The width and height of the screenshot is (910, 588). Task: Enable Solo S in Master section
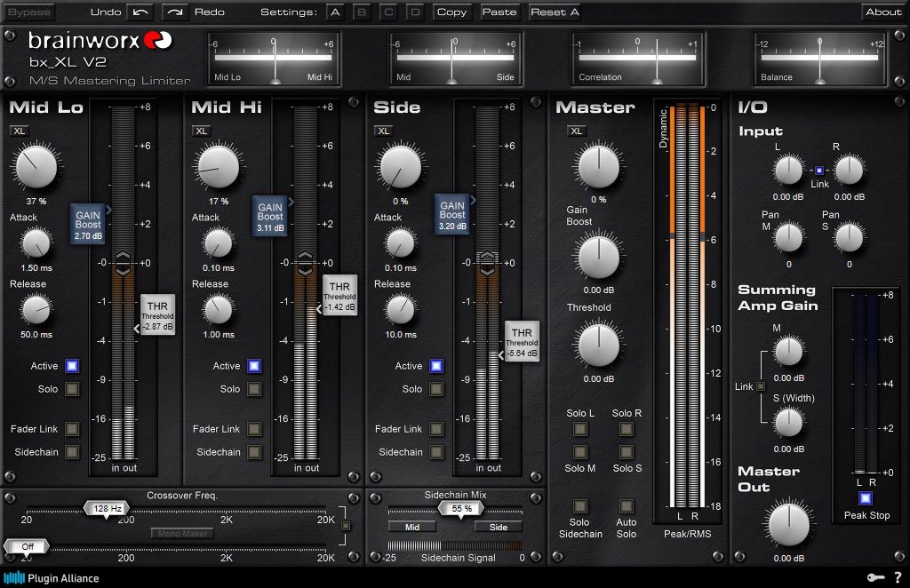click(626, 452)
